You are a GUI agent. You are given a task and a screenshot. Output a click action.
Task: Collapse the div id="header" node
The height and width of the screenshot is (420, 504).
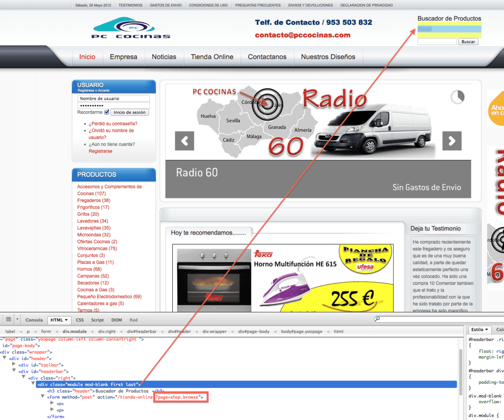pos(5,358)
